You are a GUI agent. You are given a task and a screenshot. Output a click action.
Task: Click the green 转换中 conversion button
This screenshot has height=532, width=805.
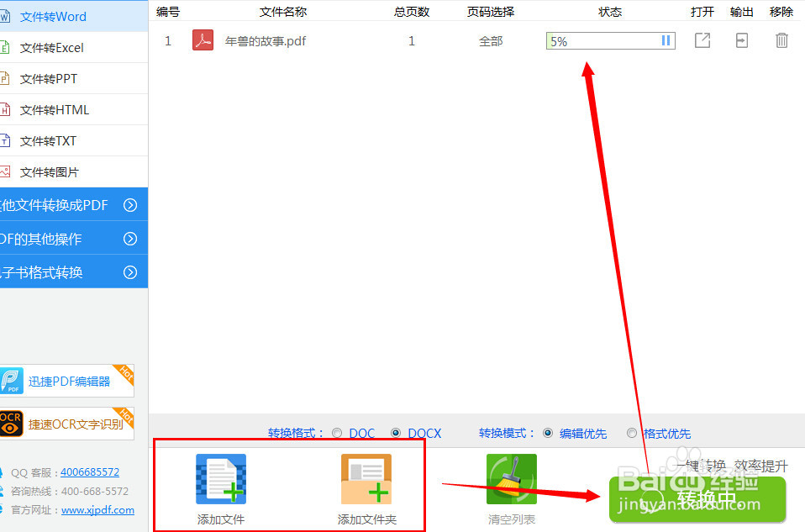pos(696,498)
